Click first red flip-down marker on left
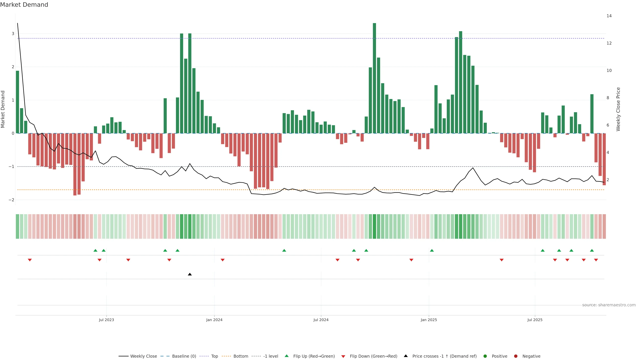 coord(30,260)
